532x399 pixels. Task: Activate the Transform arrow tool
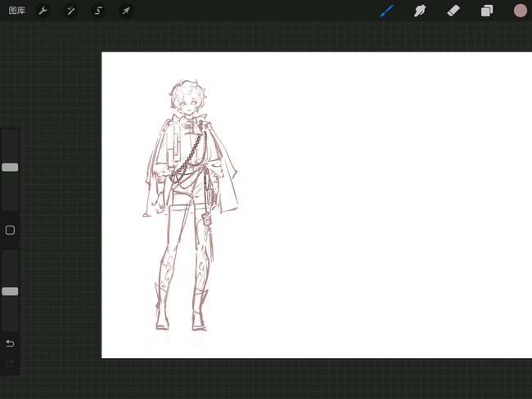tap(126, 11)
